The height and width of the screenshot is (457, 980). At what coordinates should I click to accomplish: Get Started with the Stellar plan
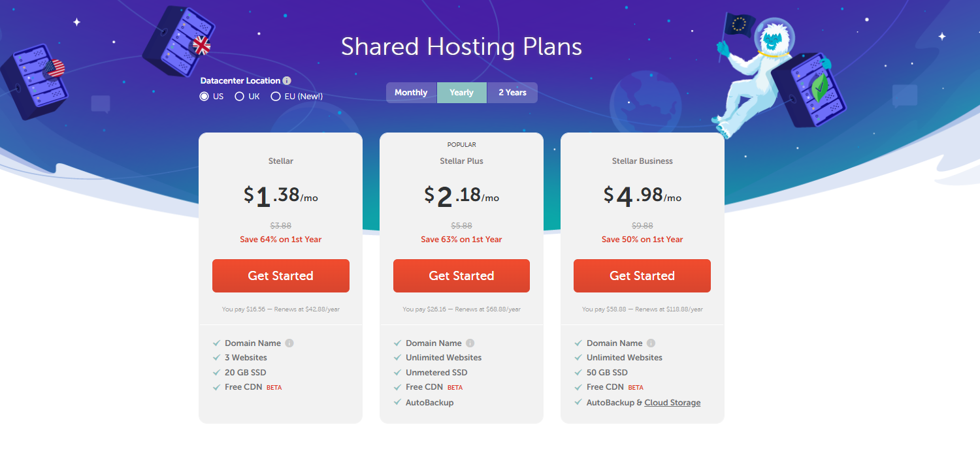coord(281,276)
